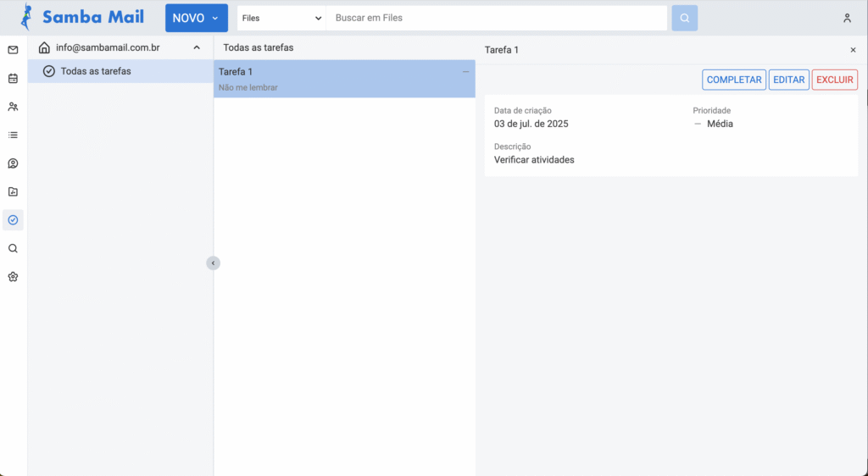Screen dimensions: 868x476
Task: Open the chat icon in sidebar
Action: pyautogui.click(x=13, y=163)
